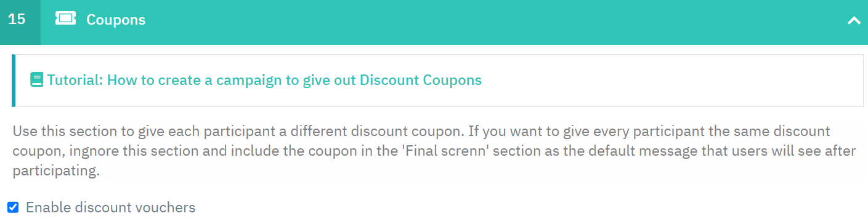Image resolution: width=868 pixels, height=224 pixels.
Task: Toggle discount vouchers checkbox off
Action: click(13, 207)
